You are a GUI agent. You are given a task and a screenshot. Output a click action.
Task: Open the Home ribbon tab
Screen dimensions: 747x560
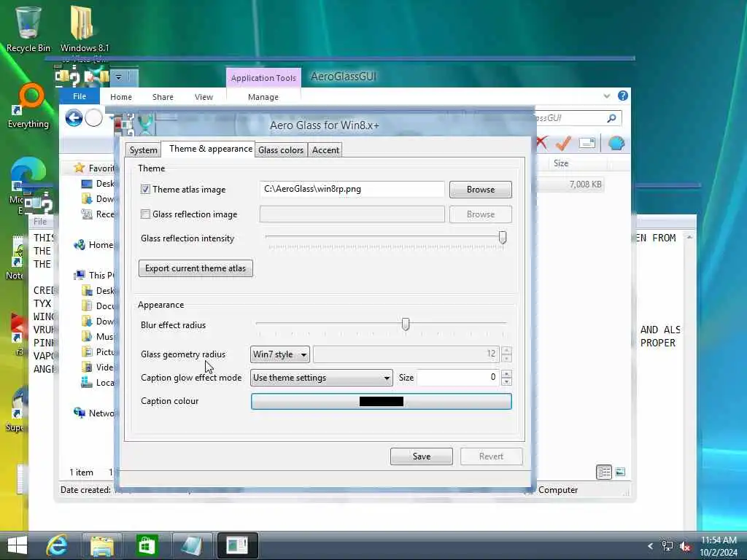[121, 97]
